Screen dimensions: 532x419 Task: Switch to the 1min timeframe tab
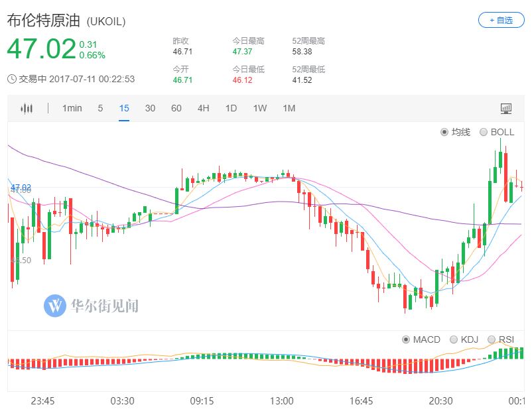tap(72, 108)
